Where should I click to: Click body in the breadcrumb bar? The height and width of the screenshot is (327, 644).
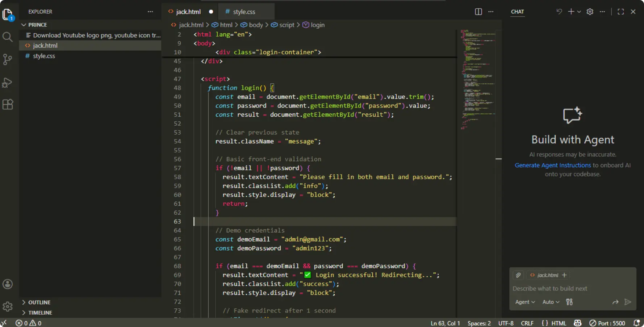click(256, 25)
